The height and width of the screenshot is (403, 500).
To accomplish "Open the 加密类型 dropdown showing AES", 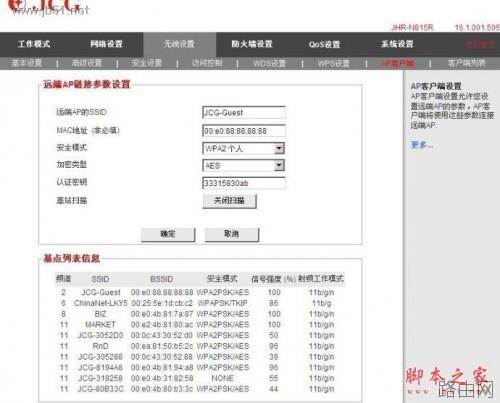I will pos(243,166).
